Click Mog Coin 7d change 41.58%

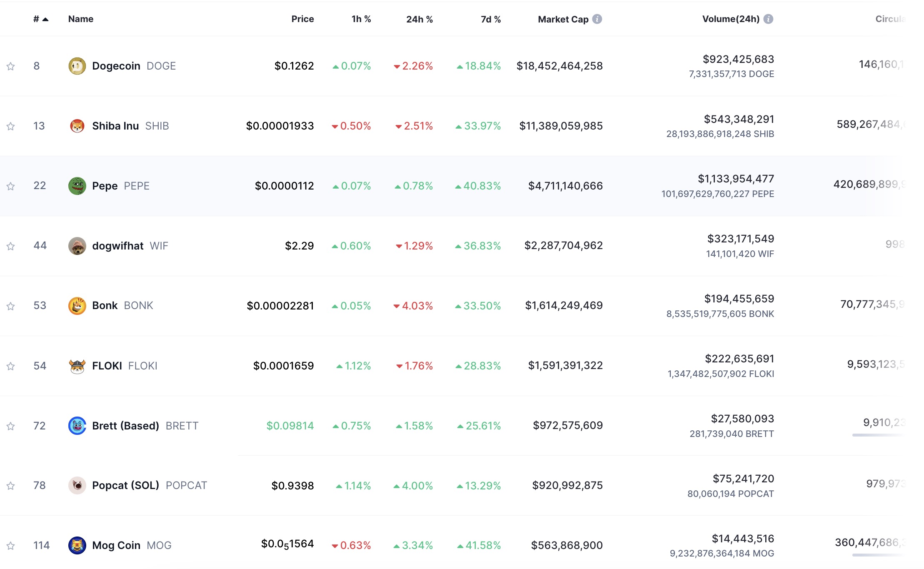(479, 545)
